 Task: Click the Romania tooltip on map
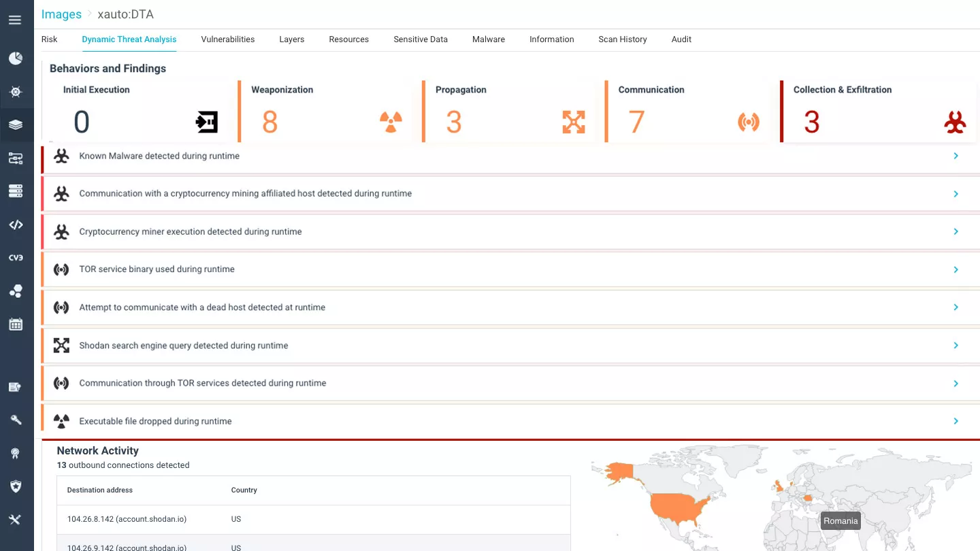[x=840, y=521]
